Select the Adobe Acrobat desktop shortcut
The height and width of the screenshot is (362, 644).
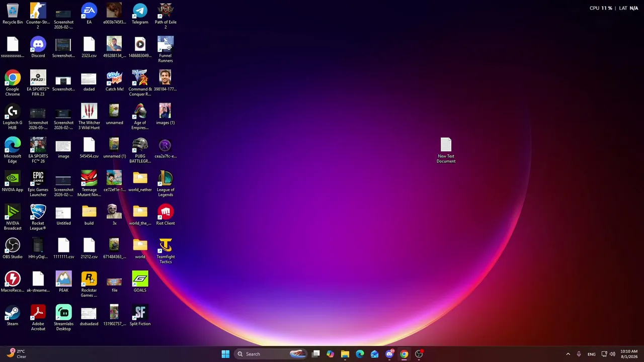coord(38,318)
